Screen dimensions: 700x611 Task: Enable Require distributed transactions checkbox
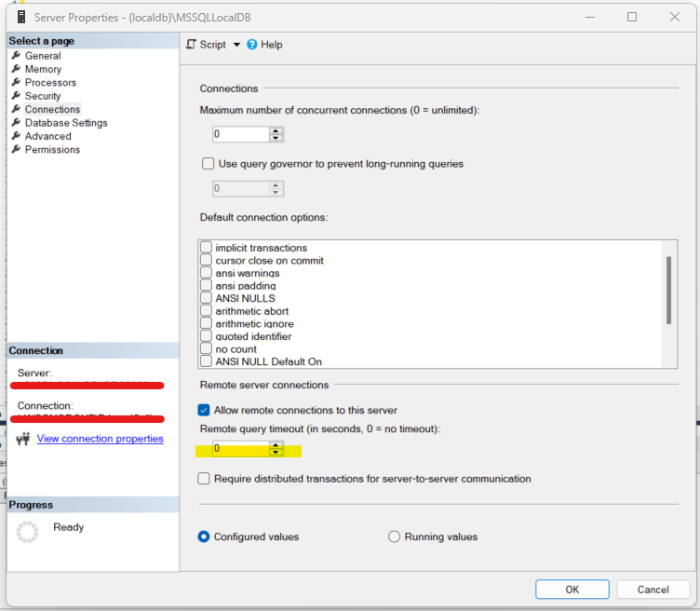click(204, 479)
